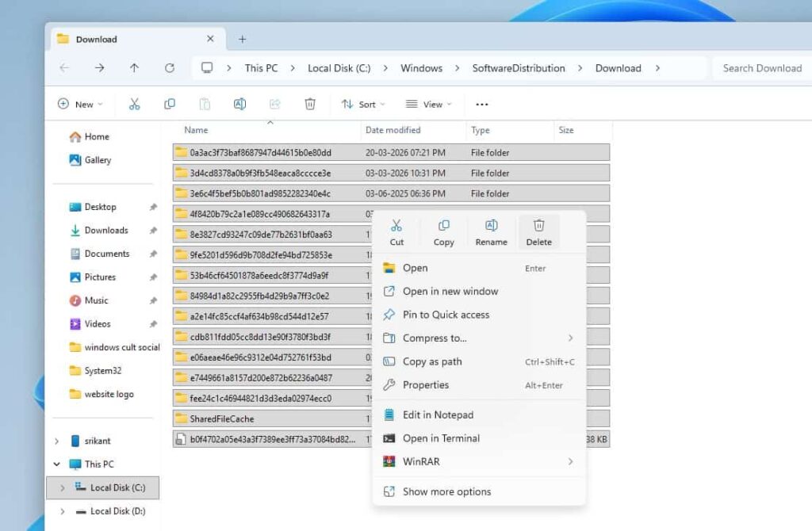
Task: Select Open in the context menu
Action: (479, 268)
